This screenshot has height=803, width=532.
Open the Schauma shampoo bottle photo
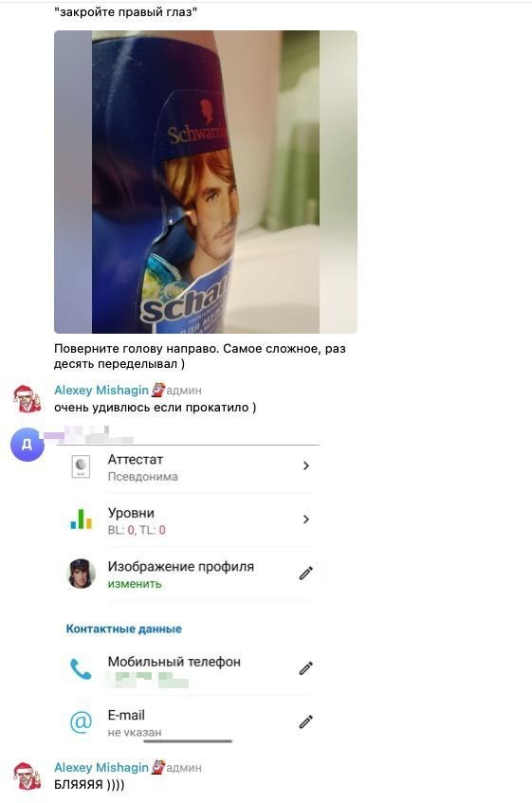pos(206,182)
